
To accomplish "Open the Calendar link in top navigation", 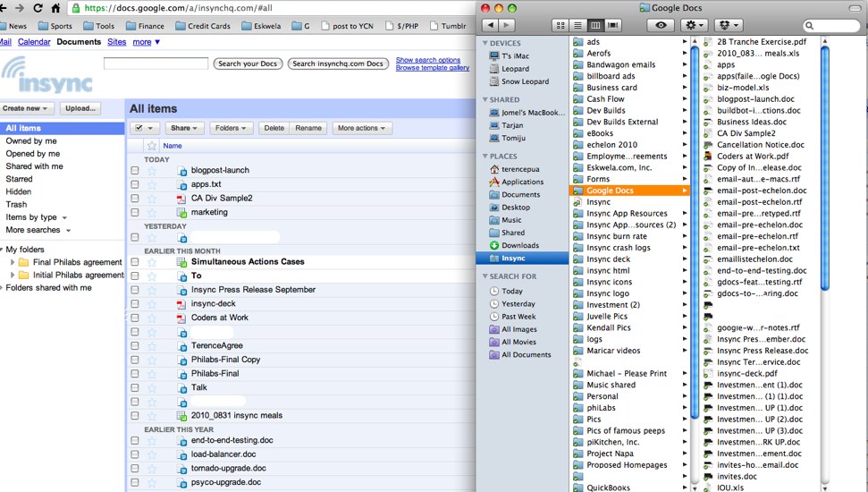I will [x=34, y=42].
